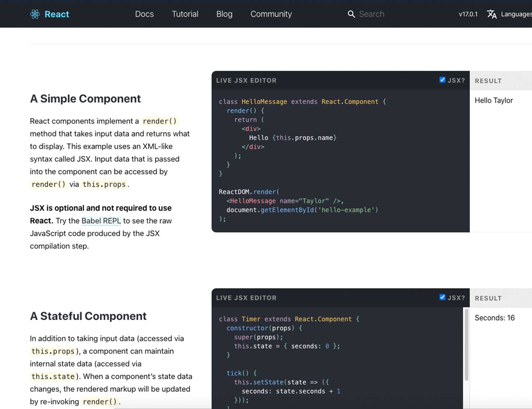Viewport: 532px width, 409px height.
Task: Click the first LIVE JSX EDITOR label
Action: [x=246, y=80]
